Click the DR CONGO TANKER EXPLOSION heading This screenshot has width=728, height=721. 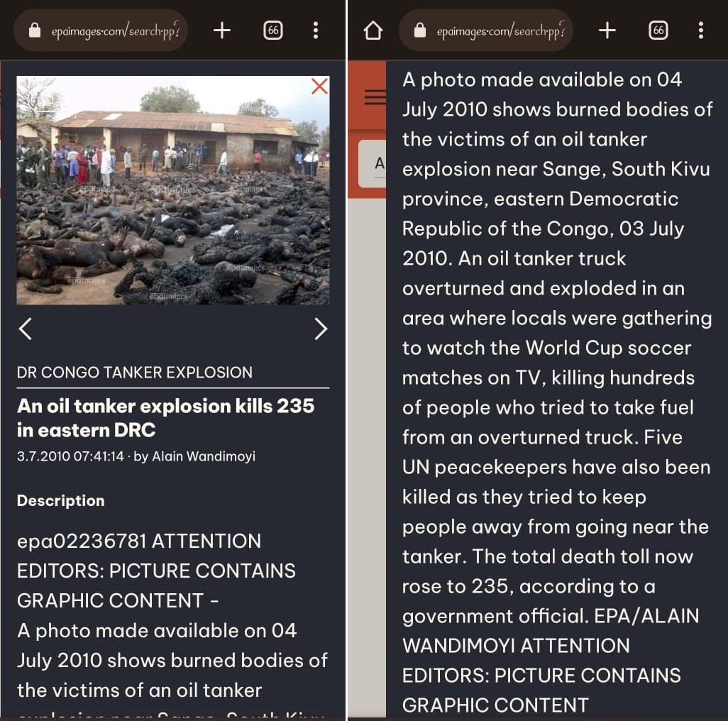pyautogui.click(x=135, y=373)
